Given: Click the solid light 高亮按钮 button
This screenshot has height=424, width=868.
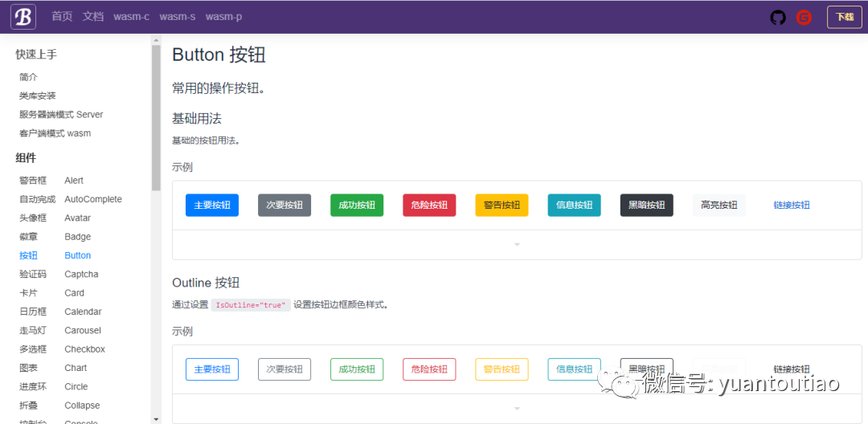Looking at the screenshot, I should click(x=719, y=205).
